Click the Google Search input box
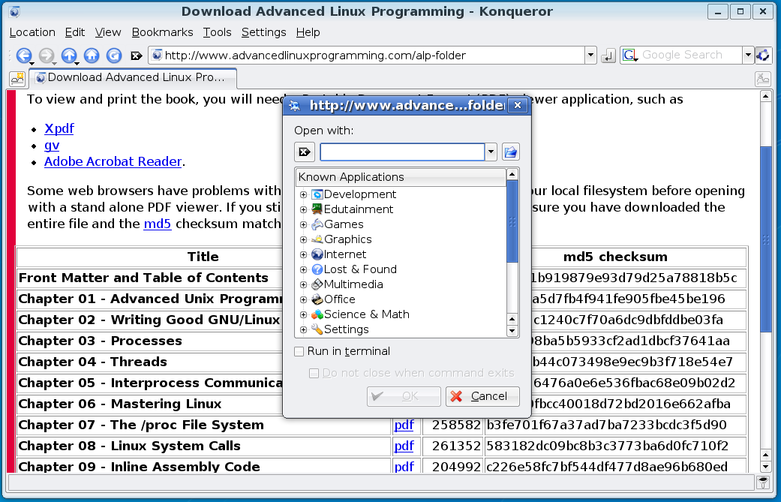The image size is (781, 502). coord(690,55)
